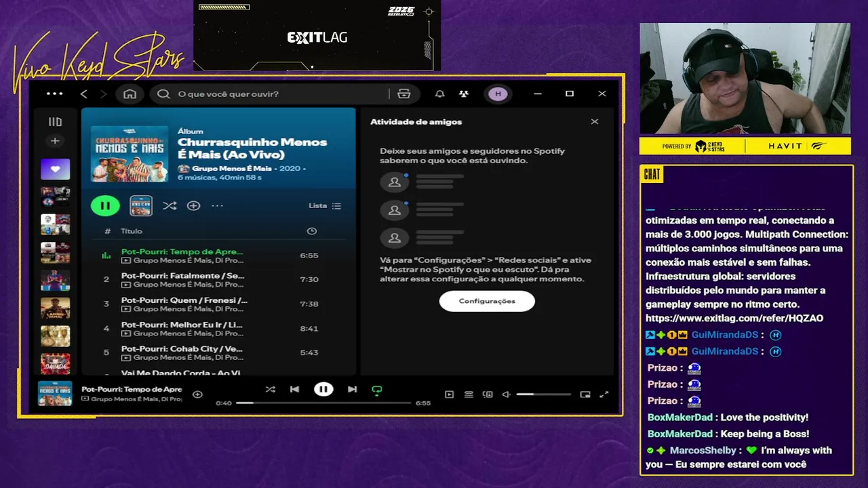Create a playlist with the sidebar plus
The image size is (868, 488).
click(55, 141)
